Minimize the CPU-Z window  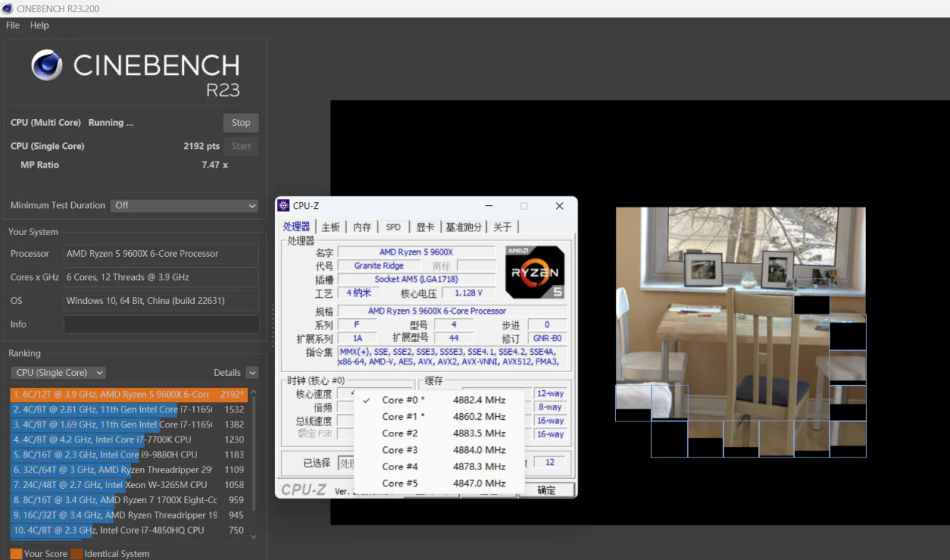pyautogui.click(x=488, y=206)
